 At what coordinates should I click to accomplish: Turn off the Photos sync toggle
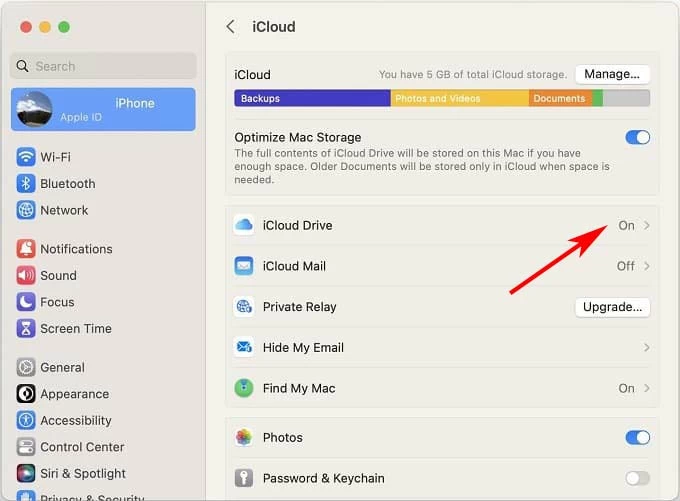point(637,438)
